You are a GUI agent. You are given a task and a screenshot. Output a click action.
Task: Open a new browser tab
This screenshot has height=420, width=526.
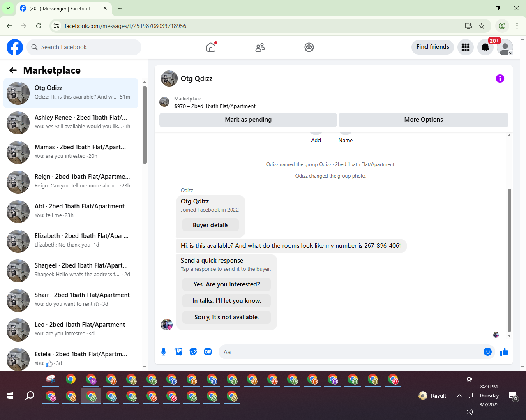pos(120,8)
